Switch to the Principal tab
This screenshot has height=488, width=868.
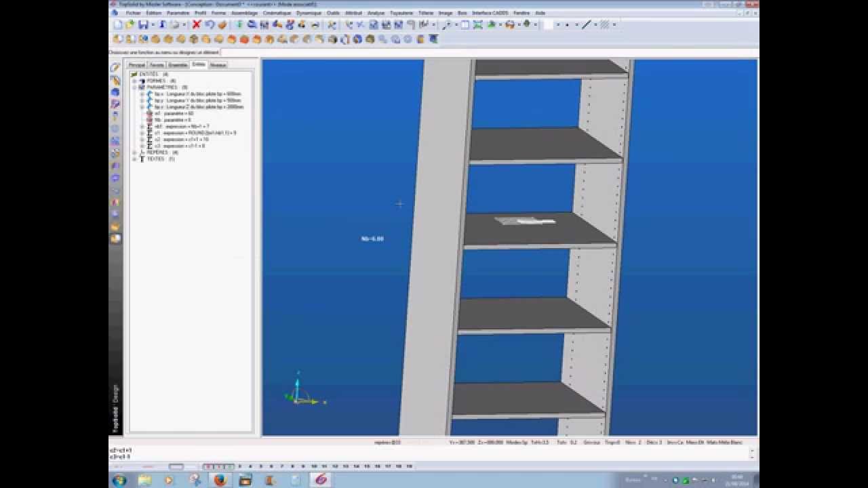[x=137, y=65]
